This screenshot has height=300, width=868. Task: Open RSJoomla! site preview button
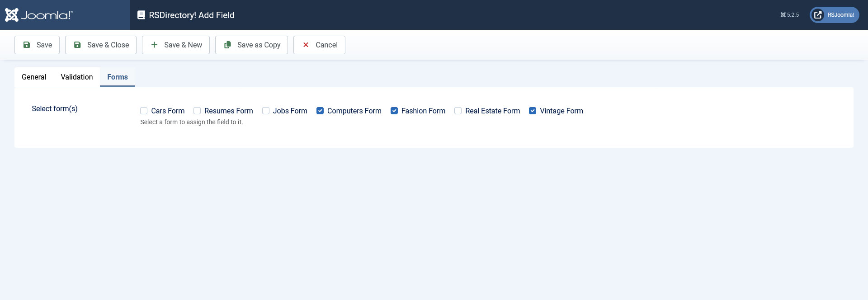(x=835, y=15)
